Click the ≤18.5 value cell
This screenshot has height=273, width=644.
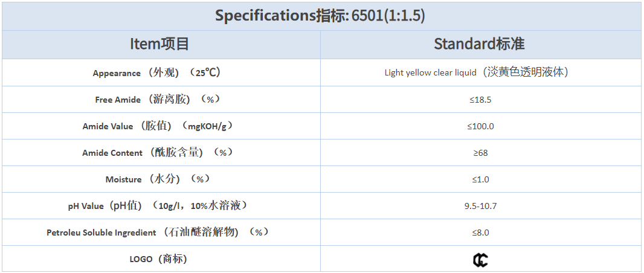480,99
